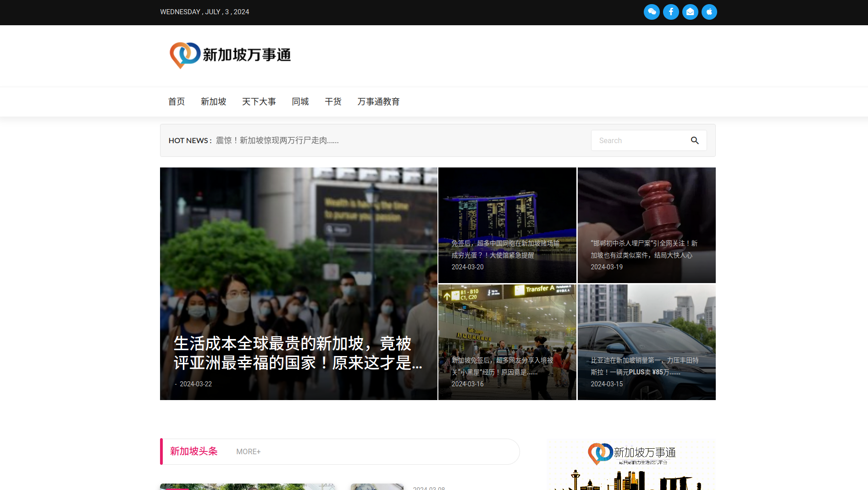Select the 新加坡 navigation tab

[213, 101]
